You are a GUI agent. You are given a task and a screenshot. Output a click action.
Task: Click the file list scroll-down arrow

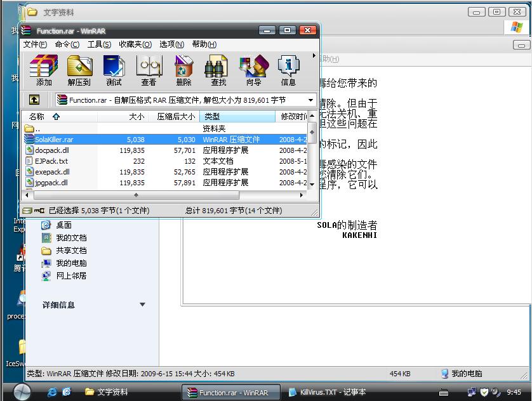pos(312,185)
